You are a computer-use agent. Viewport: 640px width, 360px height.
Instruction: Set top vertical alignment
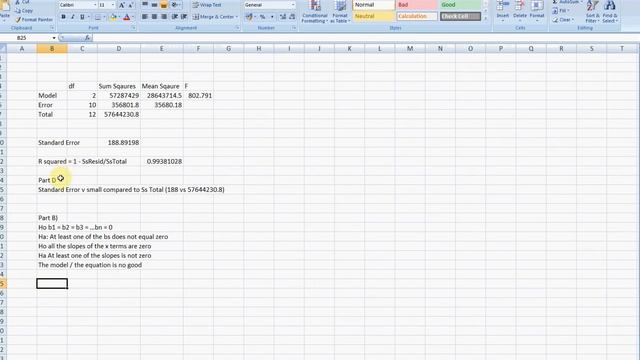(x=145, y=5)
